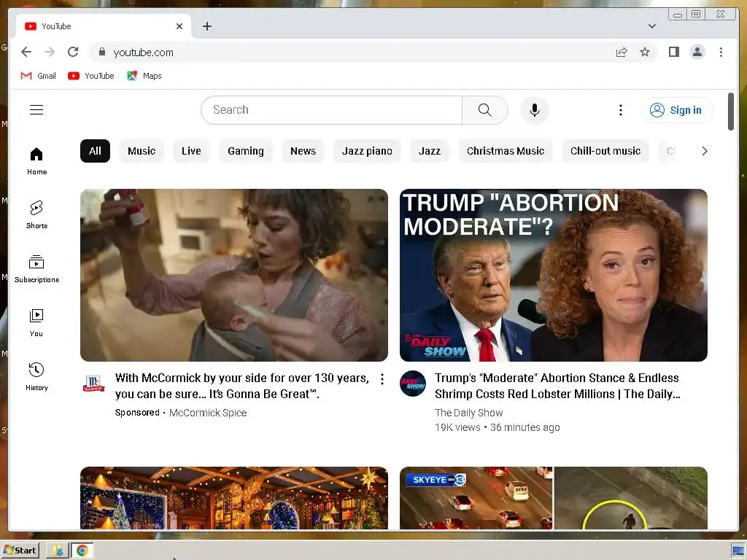
Task: Open the SkyEye 13 highway video thumbnail
Action: (x=553, y=497)
